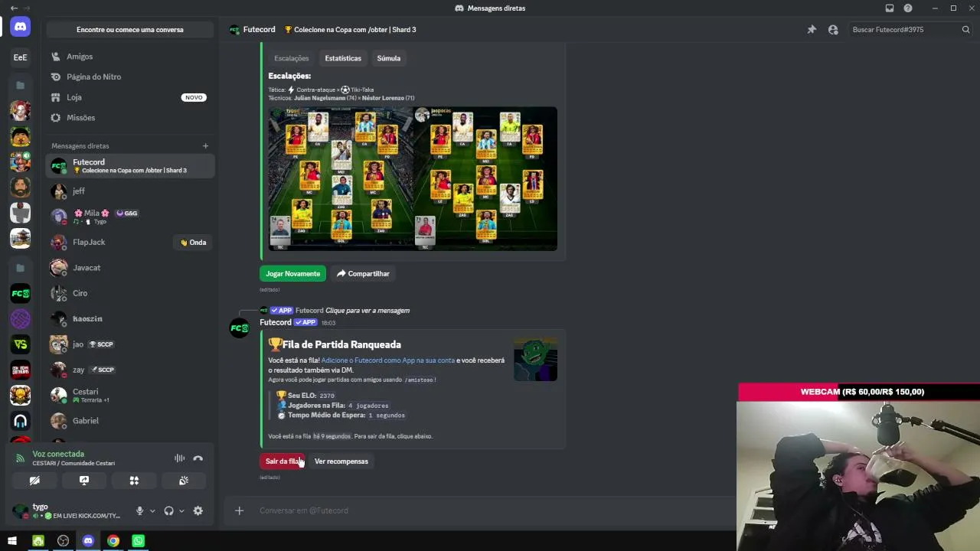
Task: Open the FC green-logo server icon
Action: point(21,293)
